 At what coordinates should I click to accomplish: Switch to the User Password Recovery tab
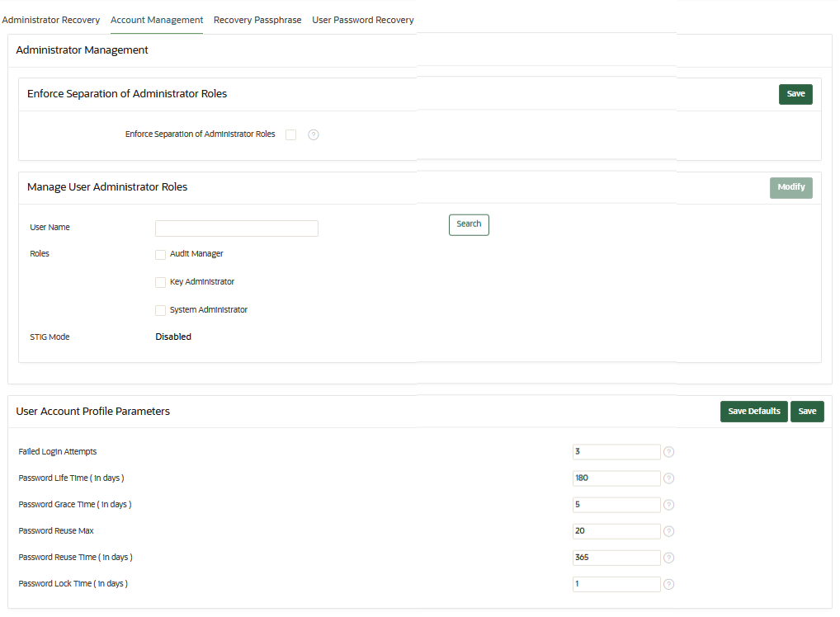click(x=362, y=19)
